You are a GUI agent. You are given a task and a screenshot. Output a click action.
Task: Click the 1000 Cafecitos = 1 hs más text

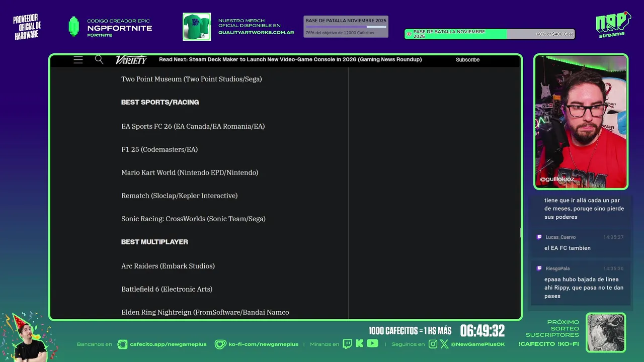tap(410, 331)
